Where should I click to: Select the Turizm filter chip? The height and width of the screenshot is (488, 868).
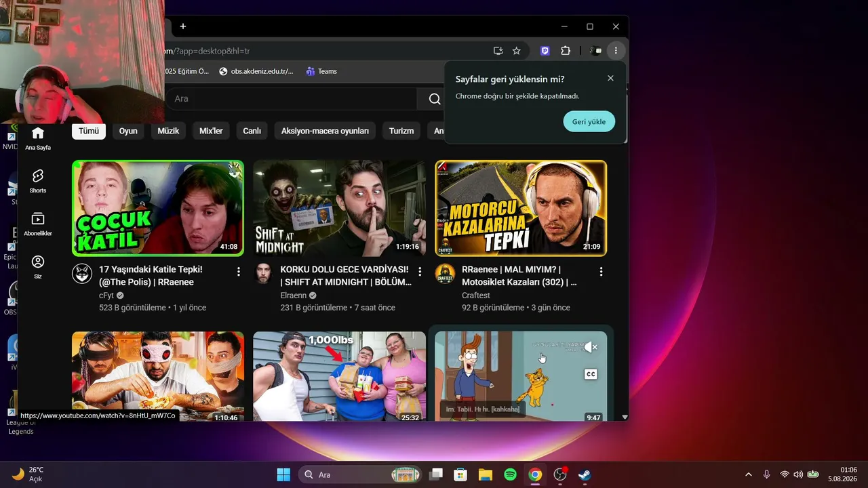click(401, 131)
